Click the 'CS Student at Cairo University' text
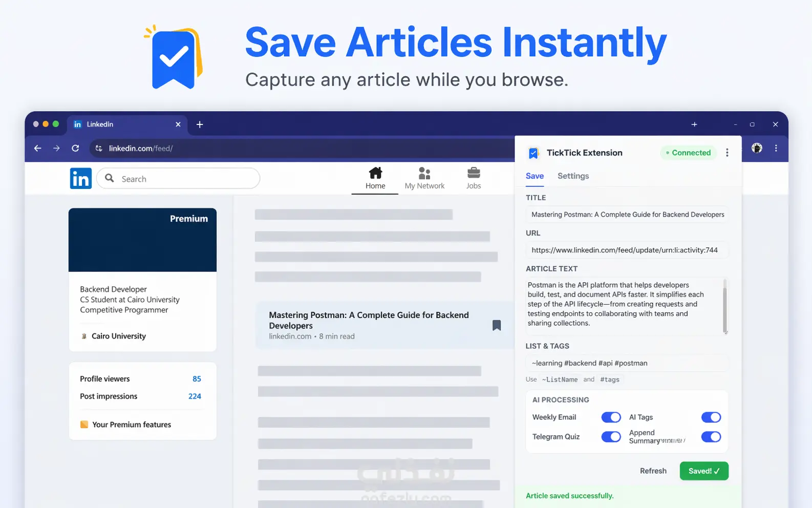Viewport: 812px width, 508px height. pos(130,300)
